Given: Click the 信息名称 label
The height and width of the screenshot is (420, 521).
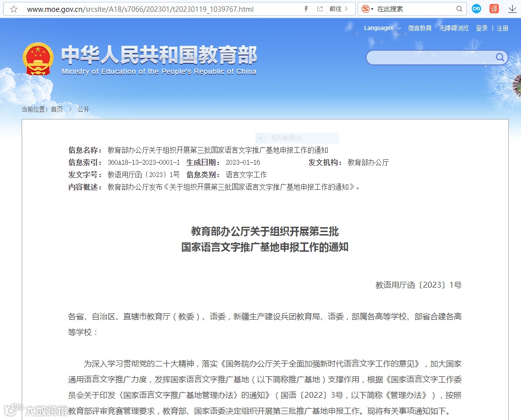Looking at the screenshot, I should 85,150.
